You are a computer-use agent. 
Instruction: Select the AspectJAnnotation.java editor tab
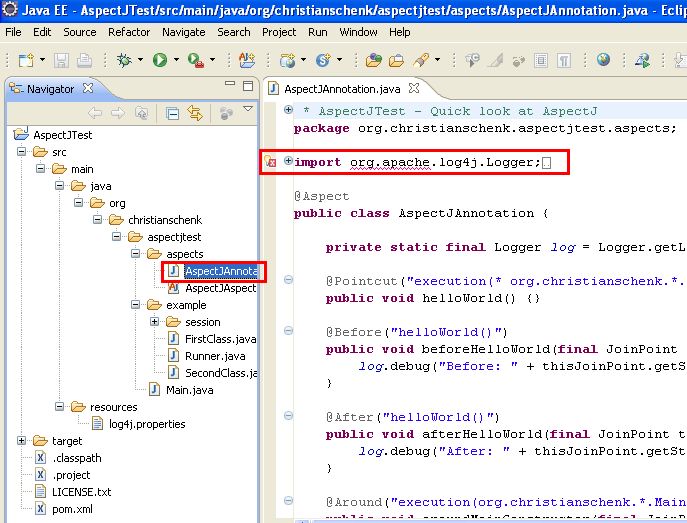pos(342,89)
